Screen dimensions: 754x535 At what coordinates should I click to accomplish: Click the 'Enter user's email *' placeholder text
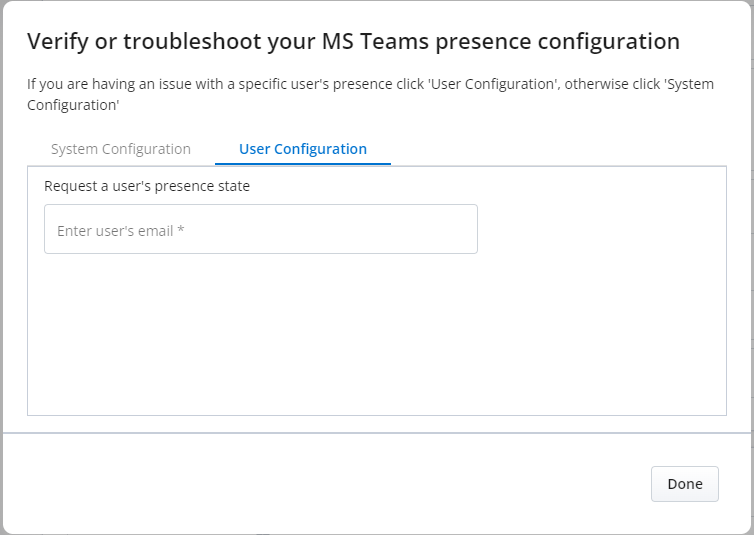120,231
